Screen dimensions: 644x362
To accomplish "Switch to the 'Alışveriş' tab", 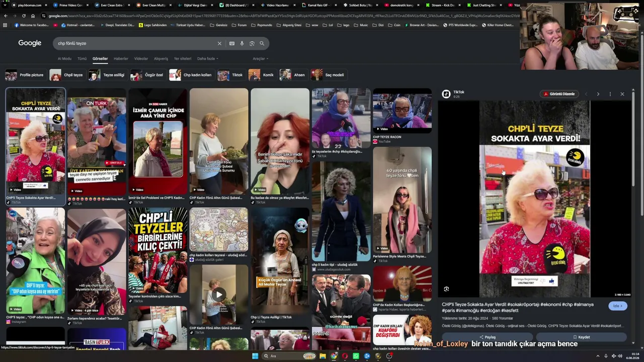I will [x=161, y=59].
